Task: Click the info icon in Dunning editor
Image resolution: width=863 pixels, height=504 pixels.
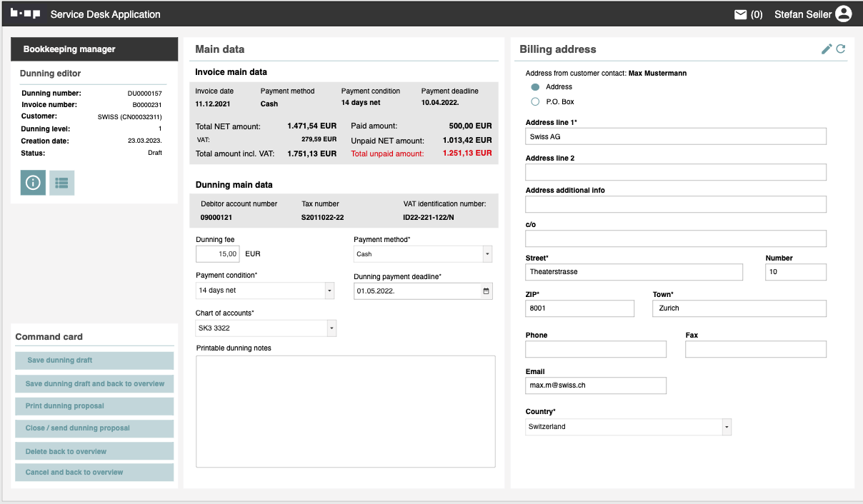Action: tap(33, 183)
